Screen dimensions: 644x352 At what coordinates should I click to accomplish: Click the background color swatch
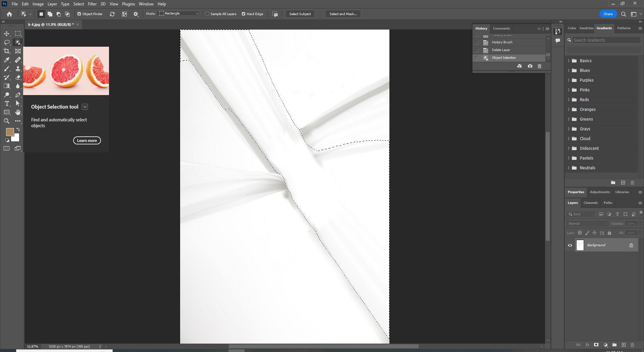coord(16,138)
